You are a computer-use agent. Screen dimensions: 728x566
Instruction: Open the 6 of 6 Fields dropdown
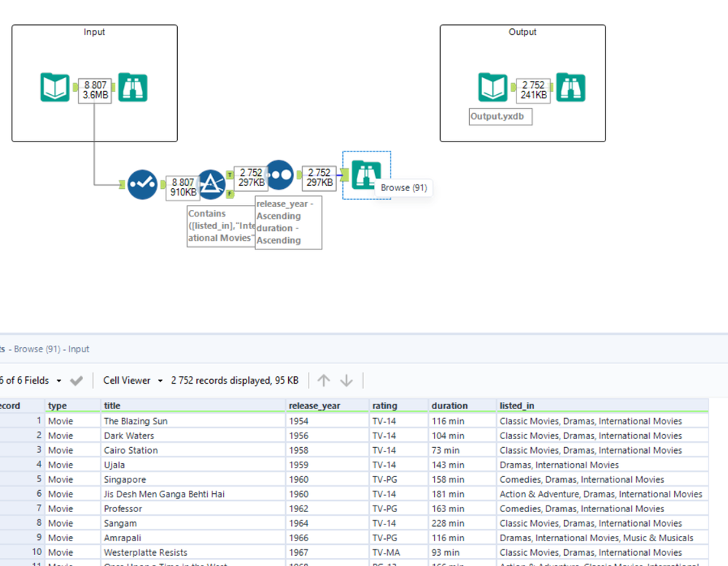31,381
